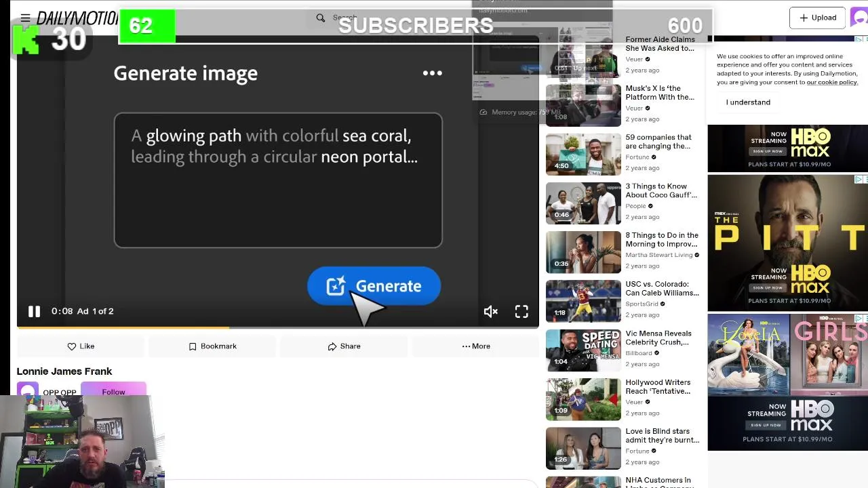Click the 'Lonnie James Frank' video title

(x=64, y=371)
